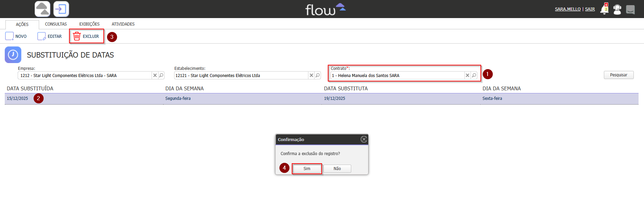Switch to the Consultas tab
The image size is (644, 198).
tap(56, 24)
